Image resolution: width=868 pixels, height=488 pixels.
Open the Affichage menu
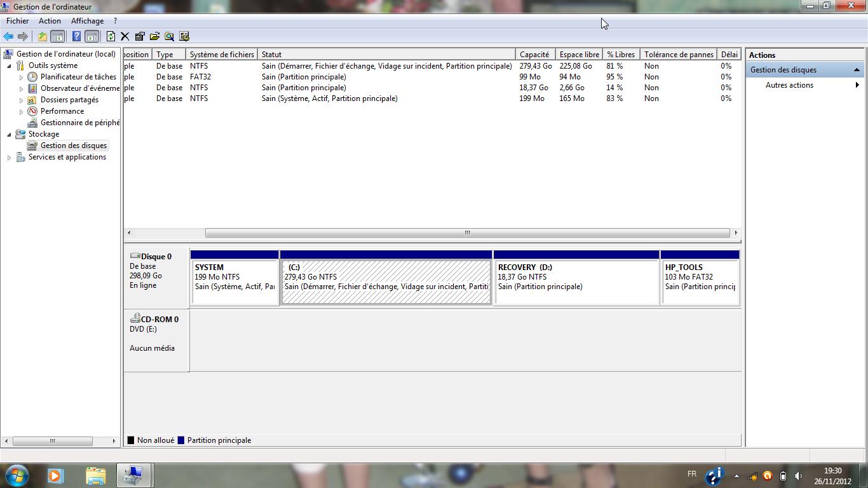(87, 21)
